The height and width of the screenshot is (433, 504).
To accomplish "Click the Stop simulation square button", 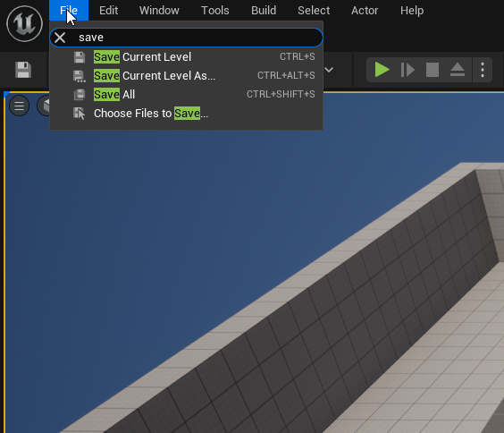I will point(433,70).
